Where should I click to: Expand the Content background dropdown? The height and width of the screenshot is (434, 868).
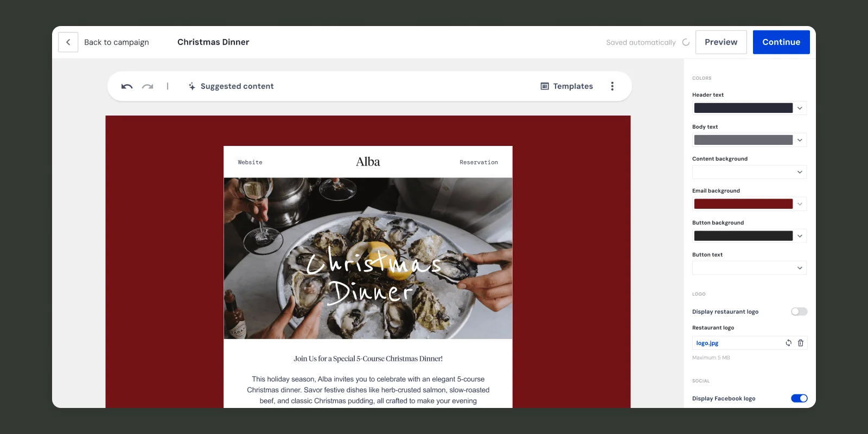[x=749, y=172]
